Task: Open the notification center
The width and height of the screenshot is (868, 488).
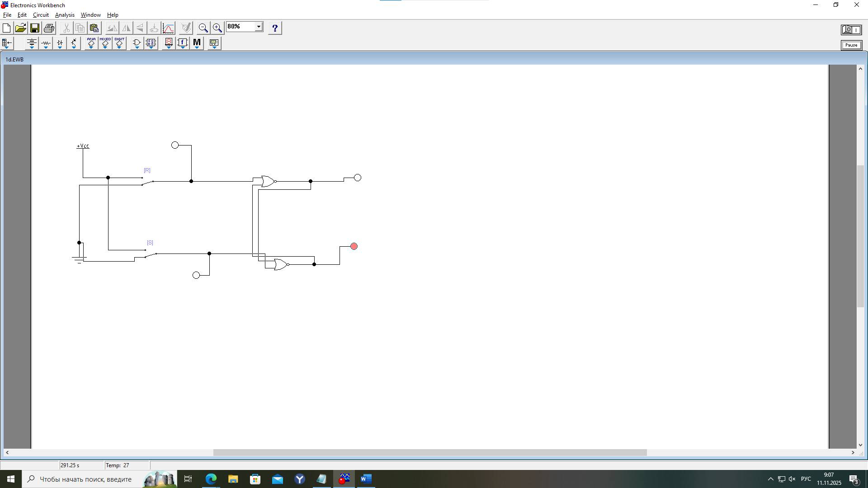Action: [854, 479]
